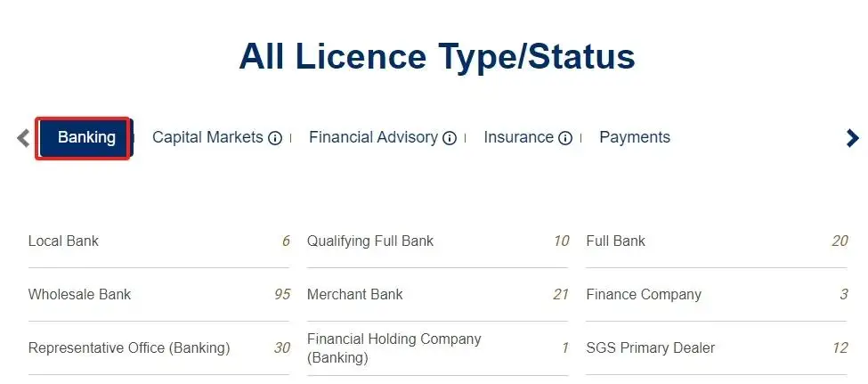Screen dimensions: 868x384
Task: View Qualifying Full Bank institutions
Action: (x=370, y=241)
